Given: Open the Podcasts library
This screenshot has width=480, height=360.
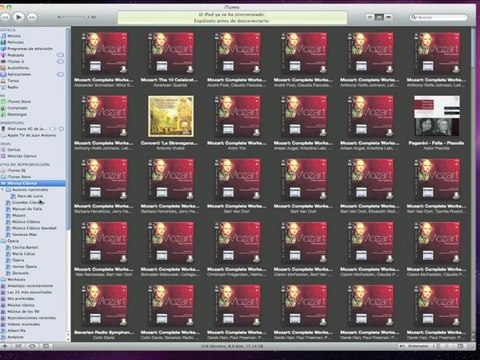Looking at the screenshot, I should (x=16, y=55).
